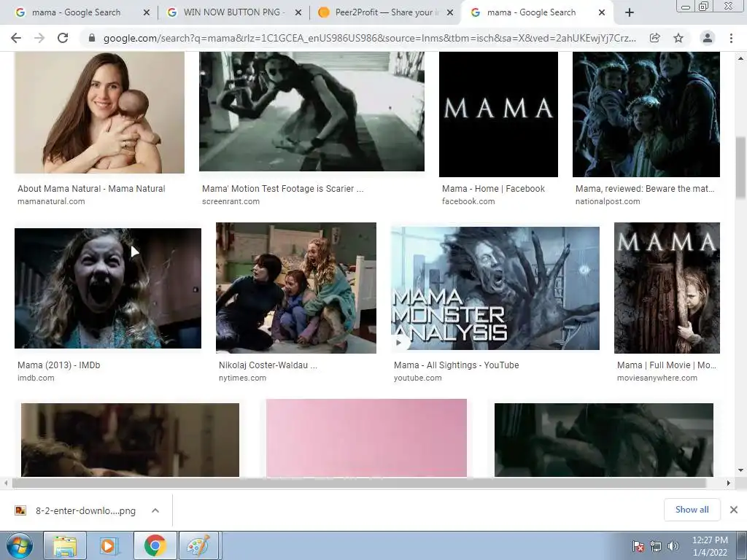Open the Mama (2013) IMDb screaming girl thumbnail

coord(108,288)
